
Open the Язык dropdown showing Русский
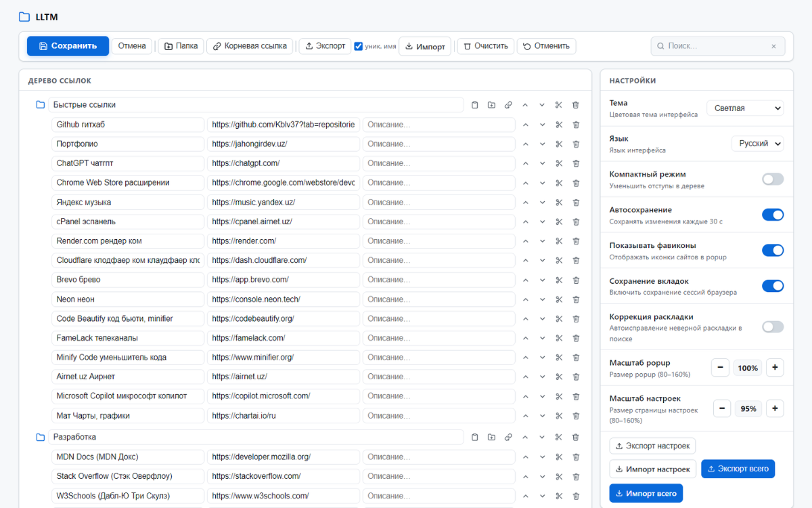click(758, 144)
